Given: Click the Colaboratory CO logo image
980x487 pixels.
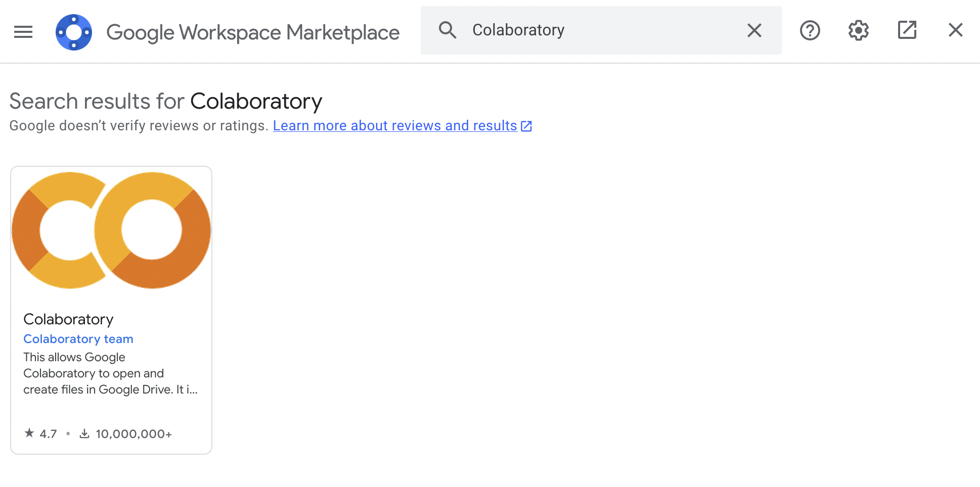Looking at the screenshot, I should (x=111, y=229).
